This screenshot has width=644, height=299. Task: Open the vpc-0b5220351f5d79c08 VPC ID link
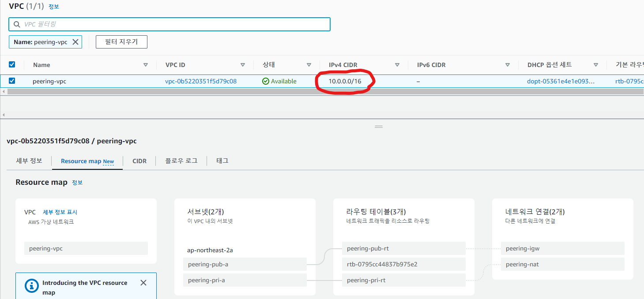201,81
